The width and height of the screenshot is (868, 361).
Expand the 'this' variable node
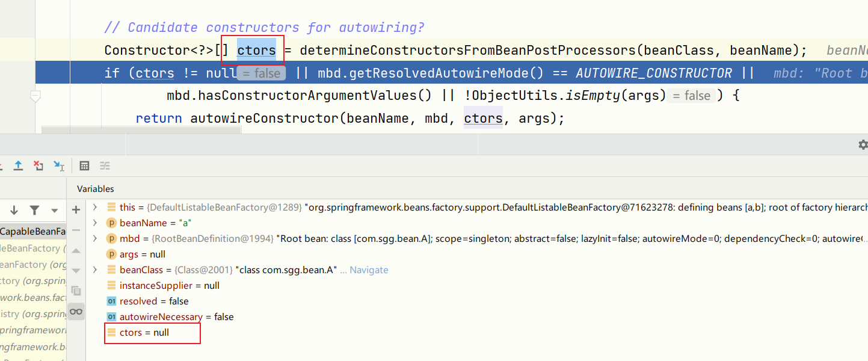coord(95,207)
